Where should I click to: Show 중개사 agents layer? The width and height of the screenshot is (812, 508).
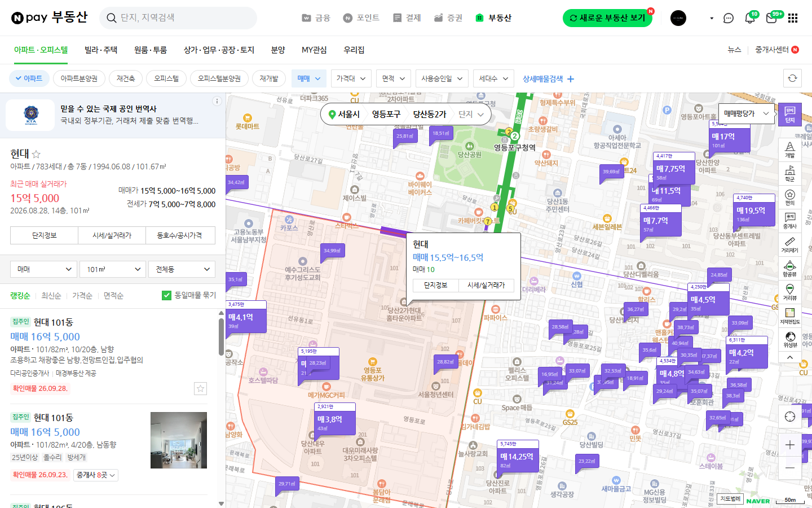(x=789, y=221)
